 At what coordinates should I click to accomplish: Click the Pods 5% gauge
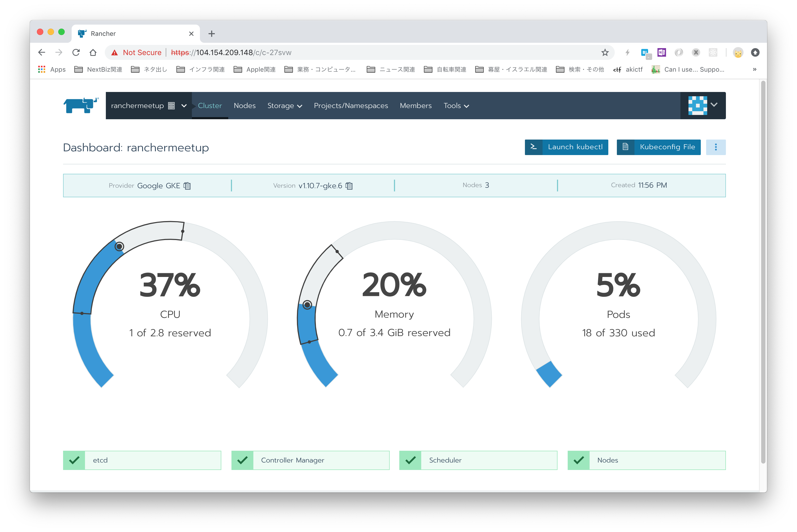click(x=618, y=304)
